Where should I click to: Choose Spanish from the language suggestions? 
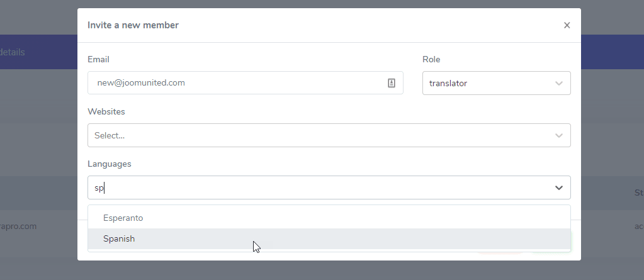click(x=119, y=239)
